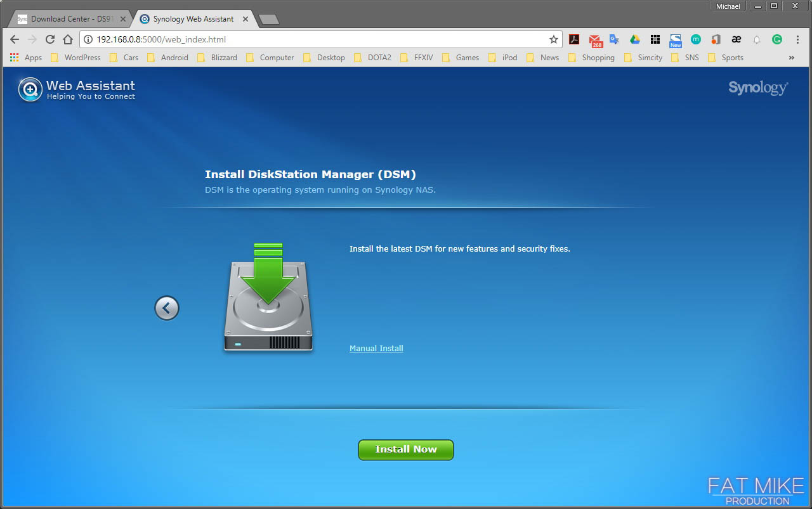This screenshot has height=509, width=812.
Task: View site information icon in address bar
Action: tap(88, 39)
